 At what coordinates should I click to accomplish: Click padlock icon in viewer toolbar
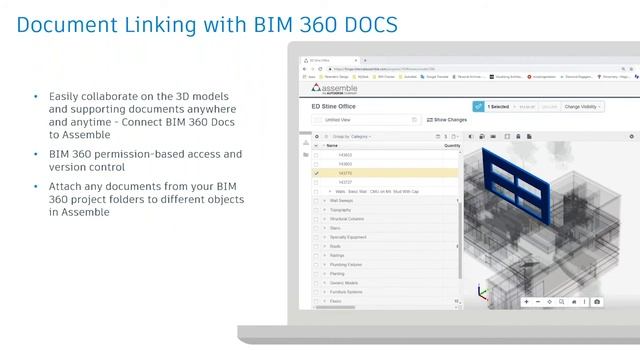pos(518,136)
